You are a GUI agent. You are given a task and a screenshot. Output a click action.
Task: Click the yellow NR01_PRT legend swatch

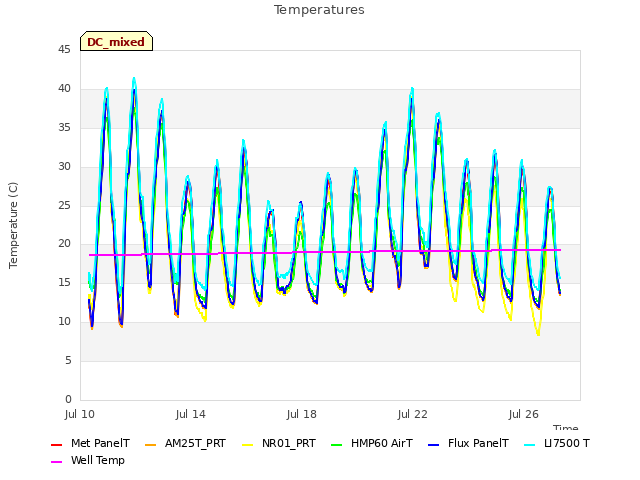coord(247,444)
